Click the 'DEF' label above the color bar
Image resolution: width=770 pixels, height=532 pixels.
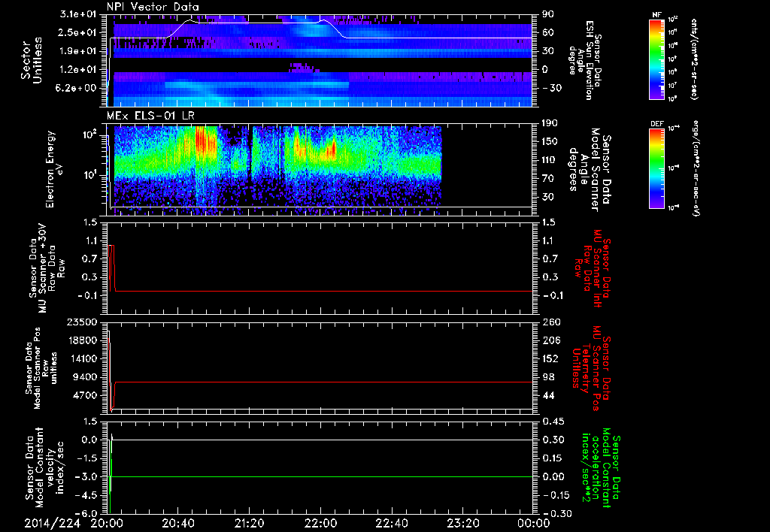(x=656, y=124)
